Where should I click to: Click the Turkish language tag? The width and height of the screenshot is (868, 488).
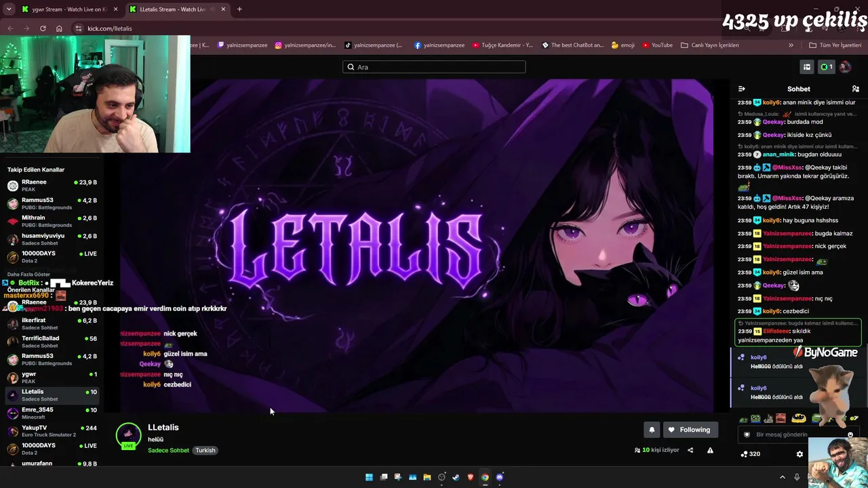click(205, 451)
